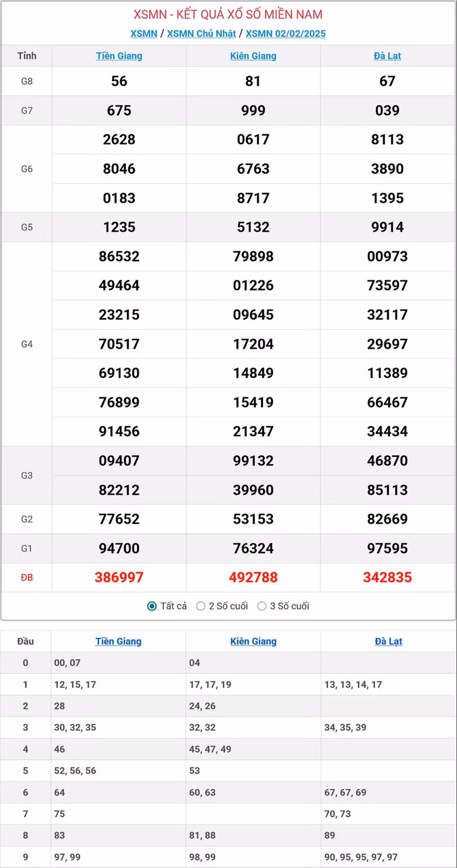Open the XSMN 02/02/2025 date link

285,33
